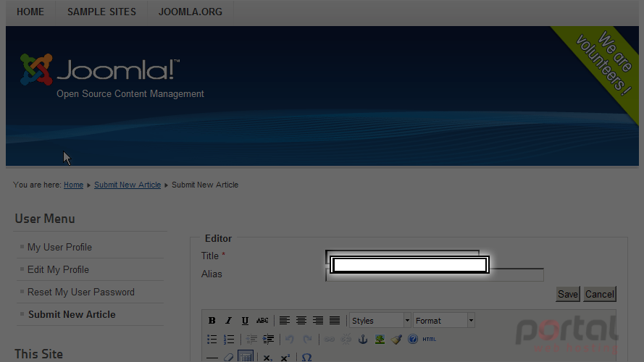The width and height of the screenshot is (644, 362).
Task: Apply subscript formatting
Action: (267, 358)
